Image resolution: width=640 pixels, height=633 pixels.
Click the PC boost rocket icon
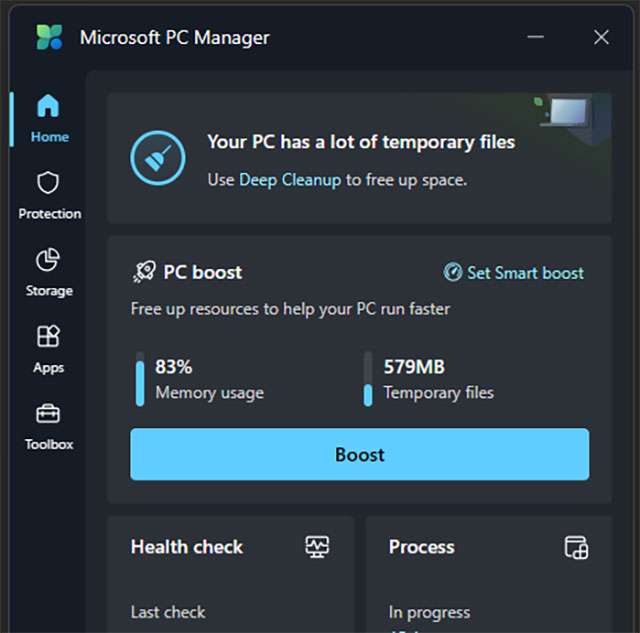point(144,272)
